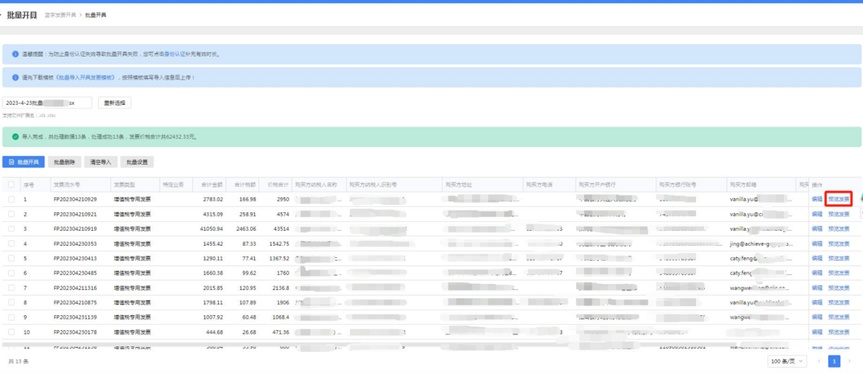Viewport: 863px width, 373px height.
Task: Click 预览发票 link in row 2
Action: click(839, 214)
